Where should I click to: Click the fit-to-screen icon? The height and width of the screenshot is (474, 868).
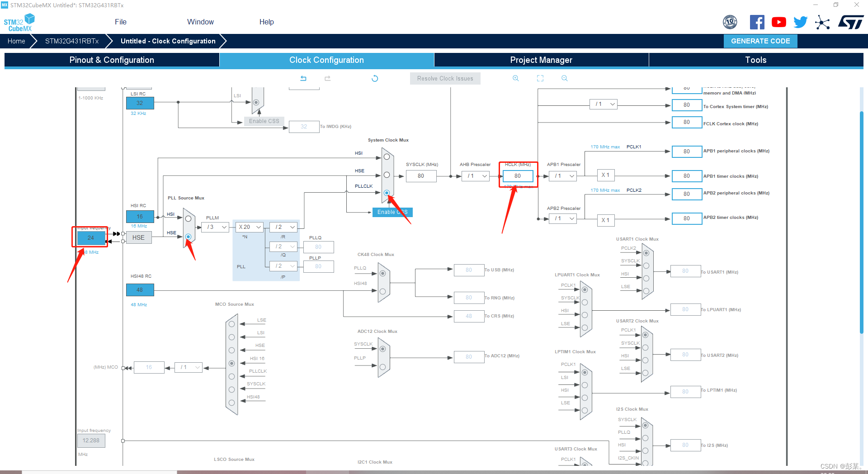[x=540, y=78]
